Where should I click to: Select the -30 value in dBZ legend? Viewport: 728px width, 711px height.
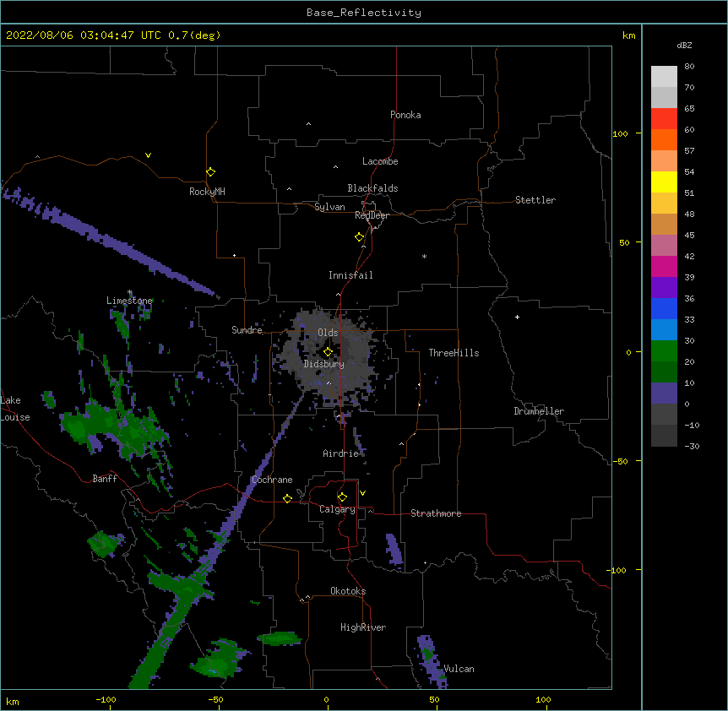(692, 446)
